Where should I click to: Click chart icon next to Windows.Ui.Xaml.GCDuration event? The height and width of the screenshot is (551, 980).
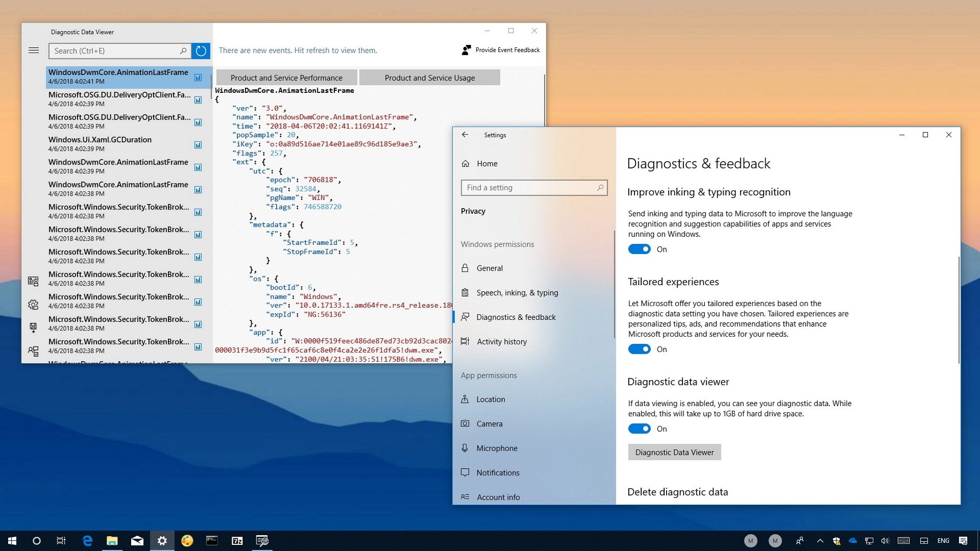pyautogui.click(x=198, y=145)
